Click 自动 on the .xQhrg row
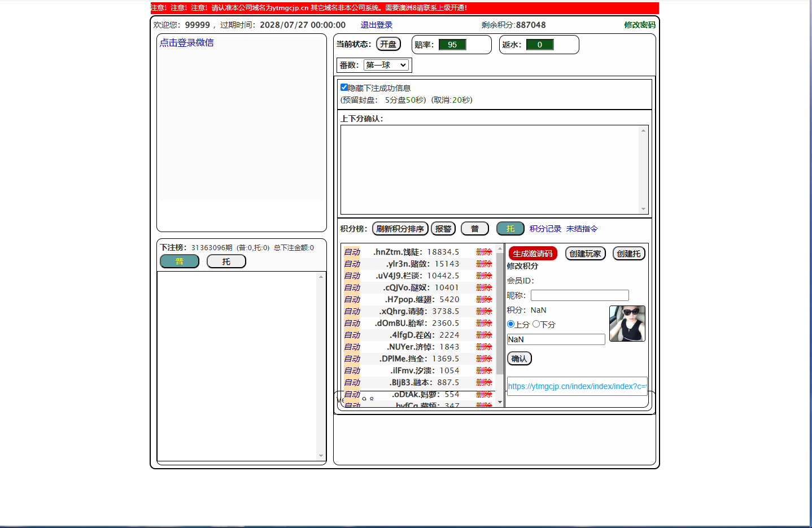Viewport: 812px width, 528px height. point(352,311)
